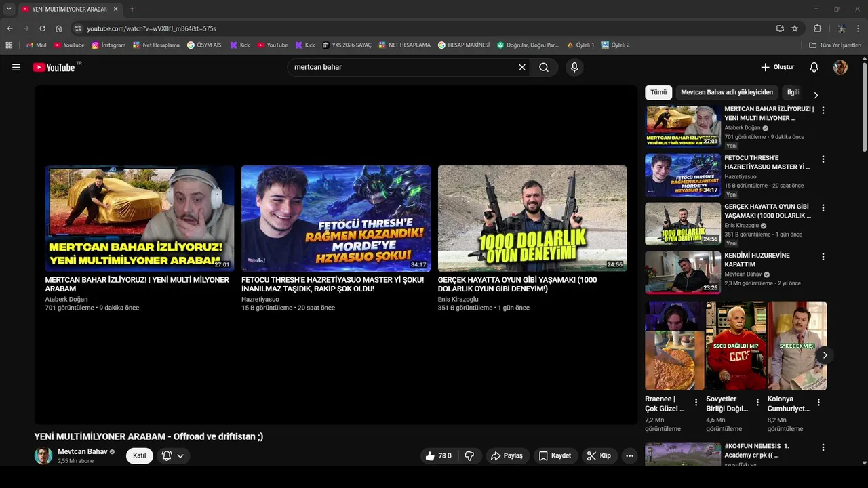Click the magnifier search button
Image resolution: width=868 pixels, height=488 pixels.
point(544,67)
